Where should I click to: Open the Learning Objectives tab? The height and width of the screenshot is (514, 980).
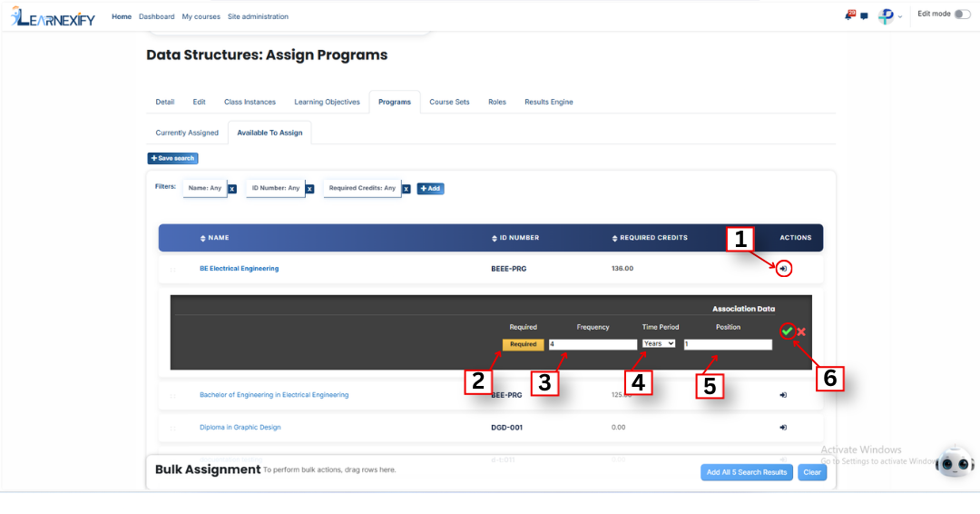coord(327,102)
